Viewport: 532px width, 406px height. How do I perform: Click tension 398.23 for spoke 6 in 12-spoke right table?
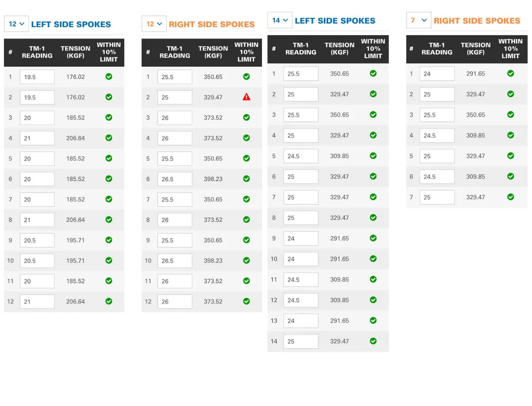[x=213, y=179]
